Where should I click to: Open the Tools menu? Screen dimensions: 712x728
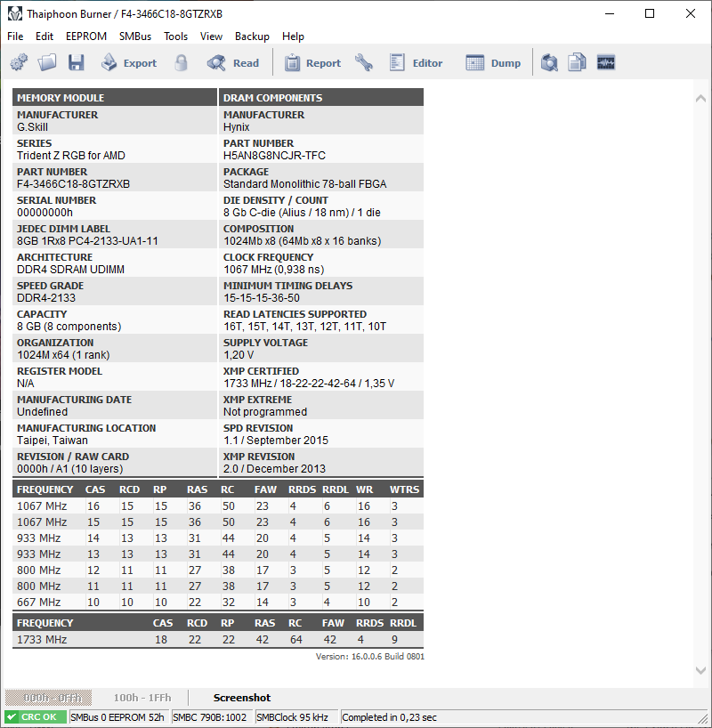pyautogui.click(x=175, y=36)
